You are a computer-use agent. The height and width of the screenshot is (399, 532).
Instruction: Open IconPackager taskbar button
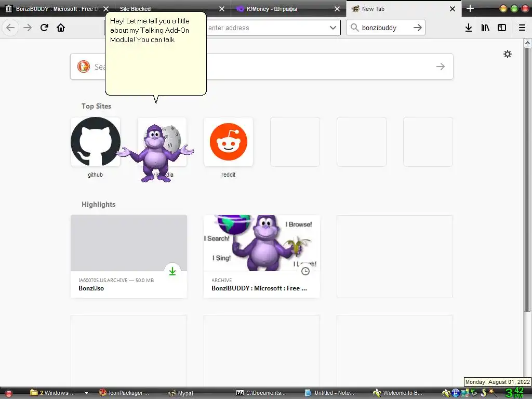coord(124,393)
